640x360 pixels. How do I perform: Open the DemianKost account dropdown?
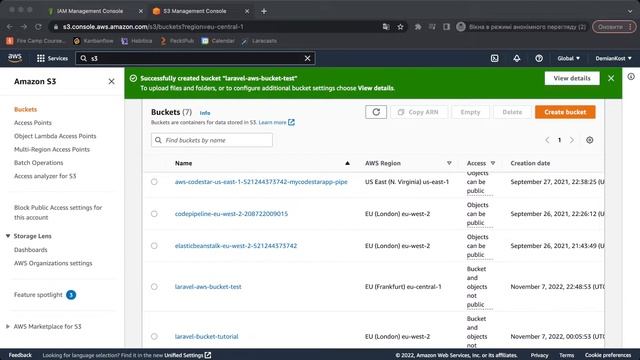coord(613,58)
